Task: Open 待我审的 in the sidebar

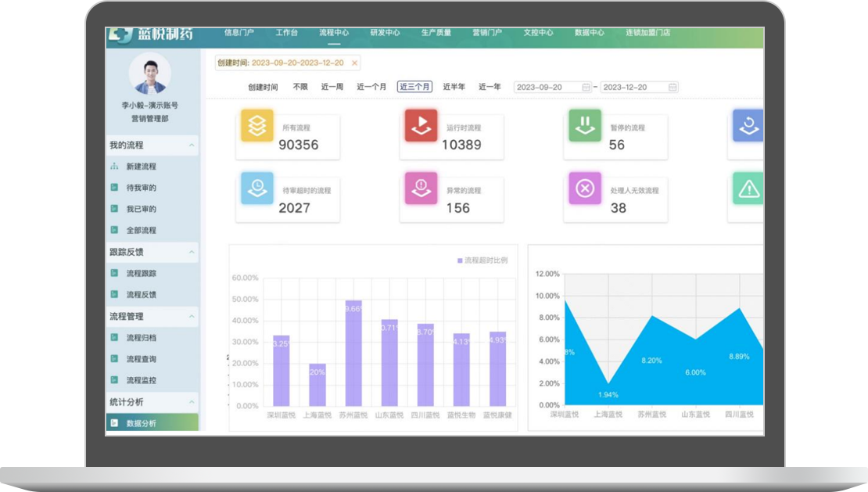Action: [142, 188]
